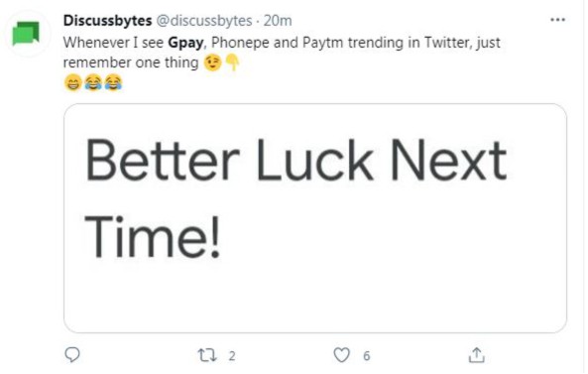588x374 pixels.
Task: Click the winking face emoji
Action: (212, 62)
